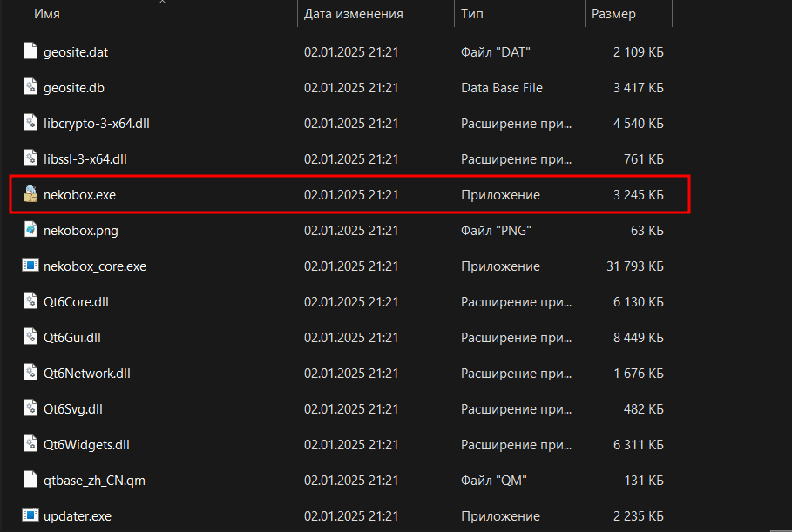
Task: Select the updater.exe application icon
Action: [30, 516]
